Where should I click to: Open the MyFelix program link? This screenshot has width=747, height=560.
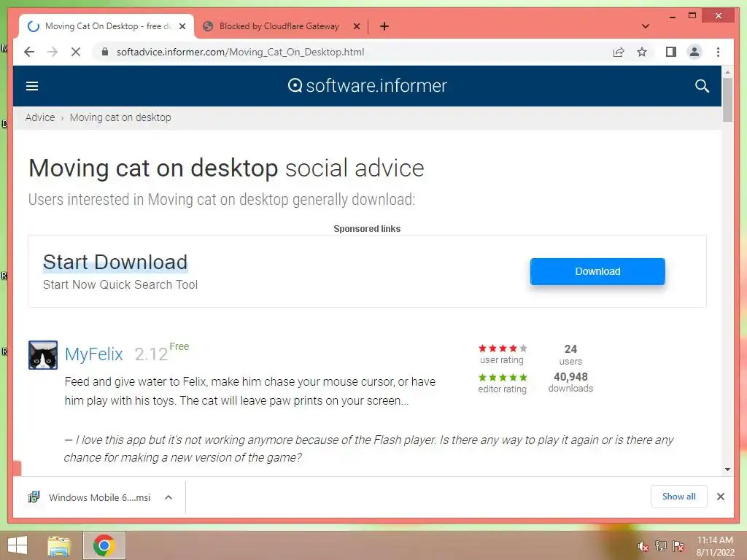(x=94, y=354)
